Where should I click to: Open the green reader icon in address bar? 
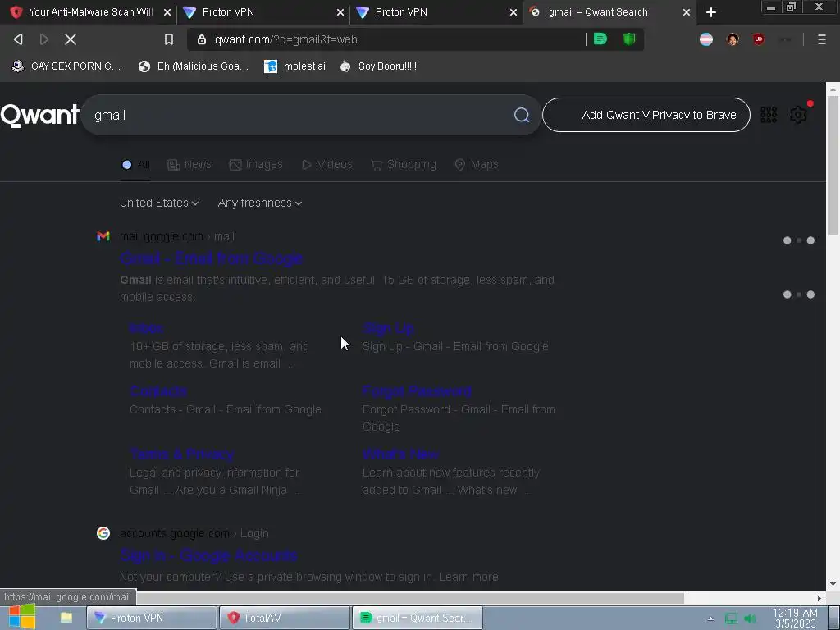tap(600, 39)
